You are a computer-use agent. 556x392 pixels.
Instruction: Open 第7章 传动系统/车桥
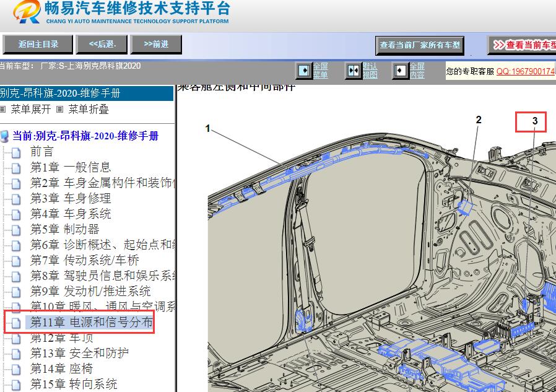(84, 260)
